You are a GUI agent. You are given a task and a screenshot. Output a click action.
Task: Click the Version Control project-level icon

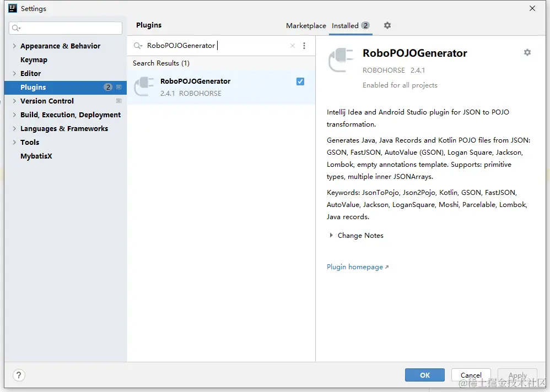coord(119,101)
